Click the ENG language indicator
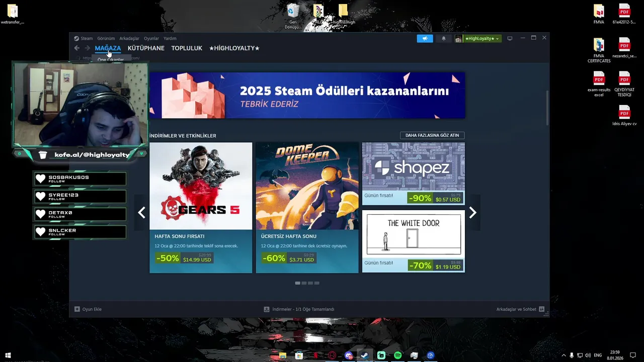The height and width of the screenshot is (362, 644). (x=598, y=355)
